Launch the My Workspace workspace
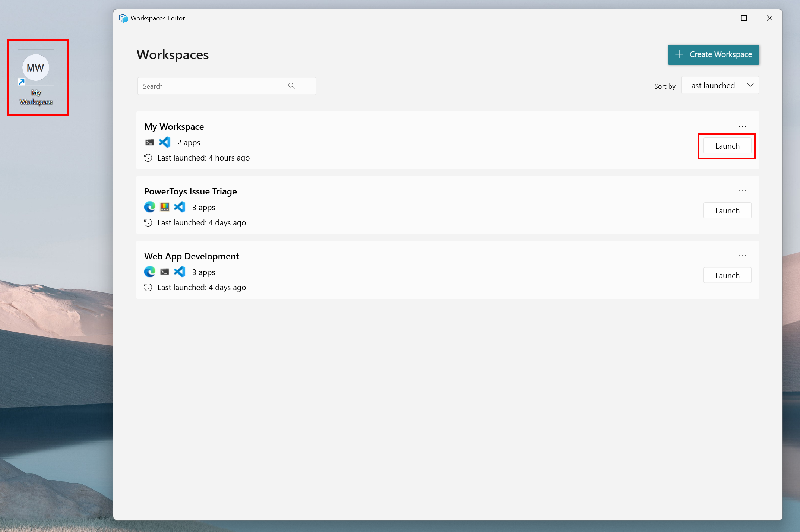 [x=727, y=145]
